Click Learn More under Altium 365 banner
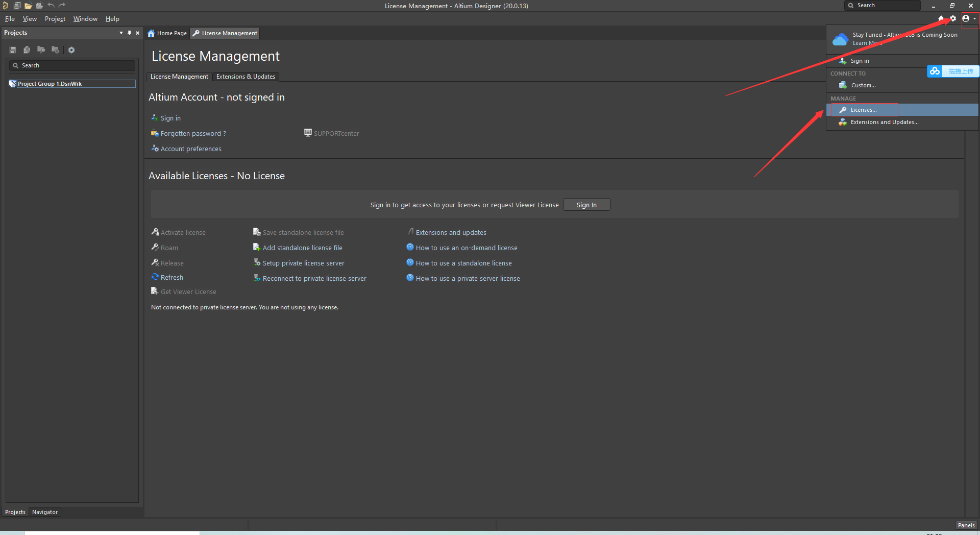This screenshot has width=980, height=535. [x=867, y=43]
